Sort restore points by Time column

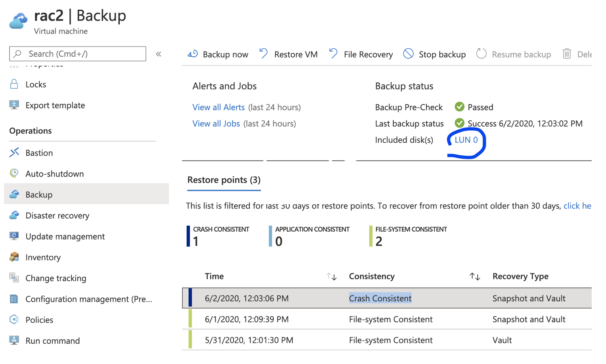tap(332, 277)
